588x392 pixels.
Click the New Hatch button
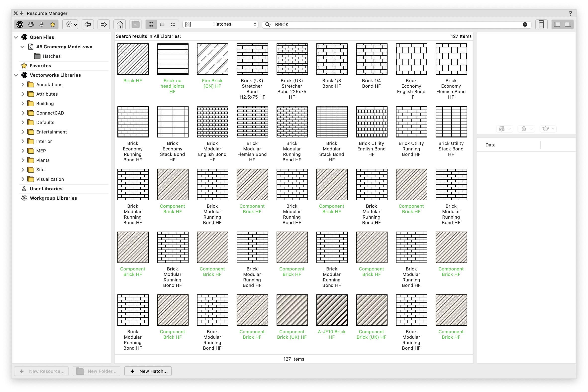tap(148, 371)
